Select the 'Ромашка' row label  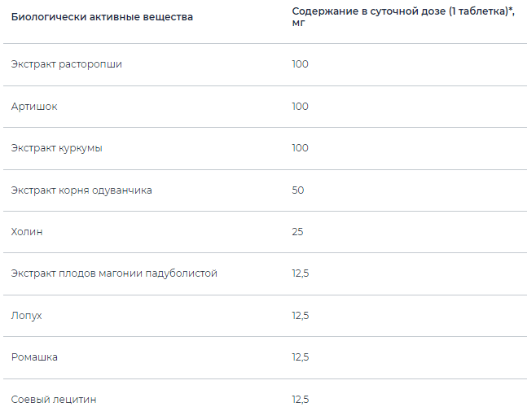(x=34, y=357)
